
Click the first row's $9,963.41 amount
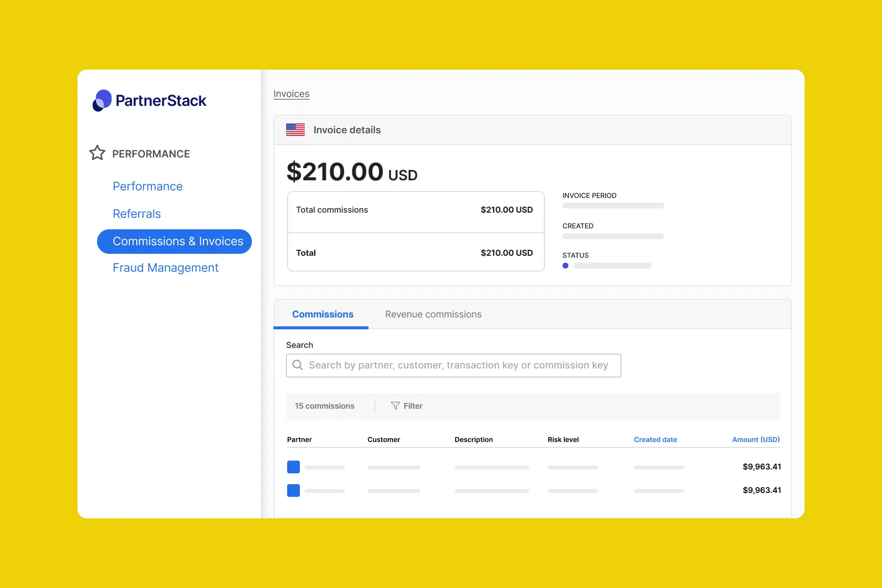762,466
